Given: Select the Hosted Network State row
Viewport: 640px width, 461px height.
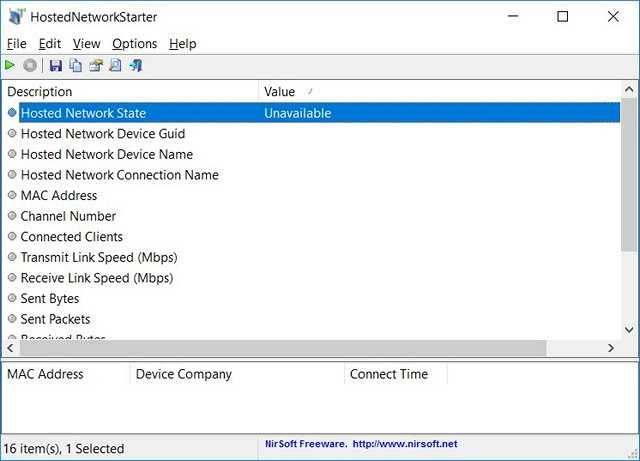Looking at the screenshot, I should point(313,113).
